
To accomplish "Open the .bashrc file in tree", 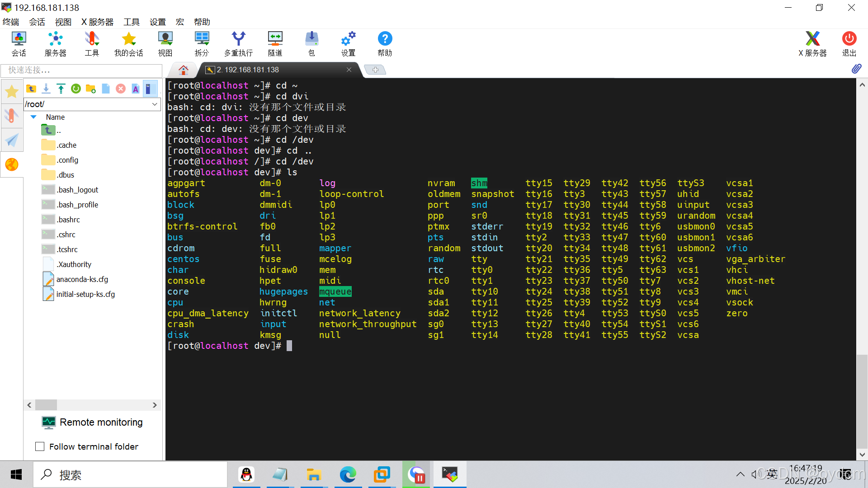I will (x=68, y=220).
